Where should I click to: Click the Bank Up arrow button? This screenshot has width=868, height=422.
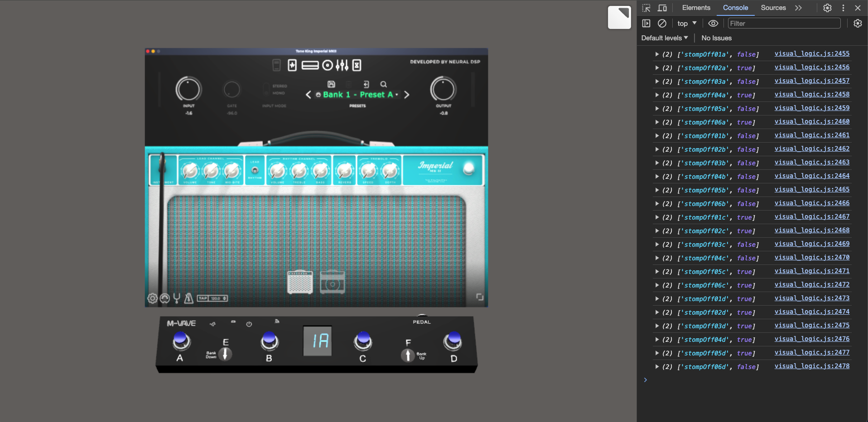pos(408,355)
